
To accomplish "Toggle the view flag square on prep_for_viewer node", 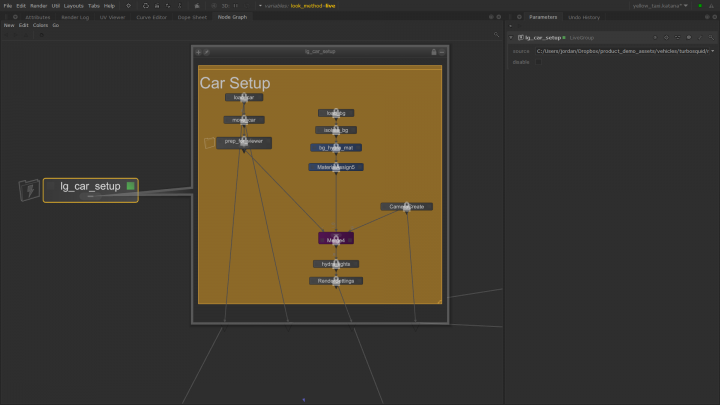I will (x=209, y=143).
